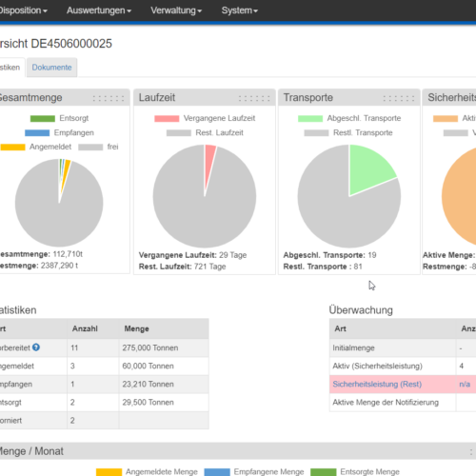The height and width of the screenshot is (476, 476).
Task: Open the Disposition dropdown menu
Action: coord(23,10)
